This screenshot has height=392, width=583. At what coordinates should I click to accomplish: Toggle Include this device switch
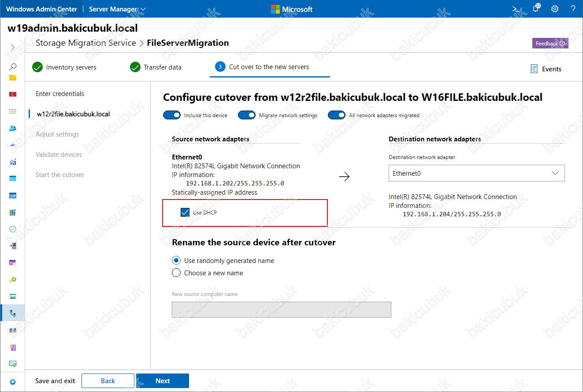coord(172,115)
